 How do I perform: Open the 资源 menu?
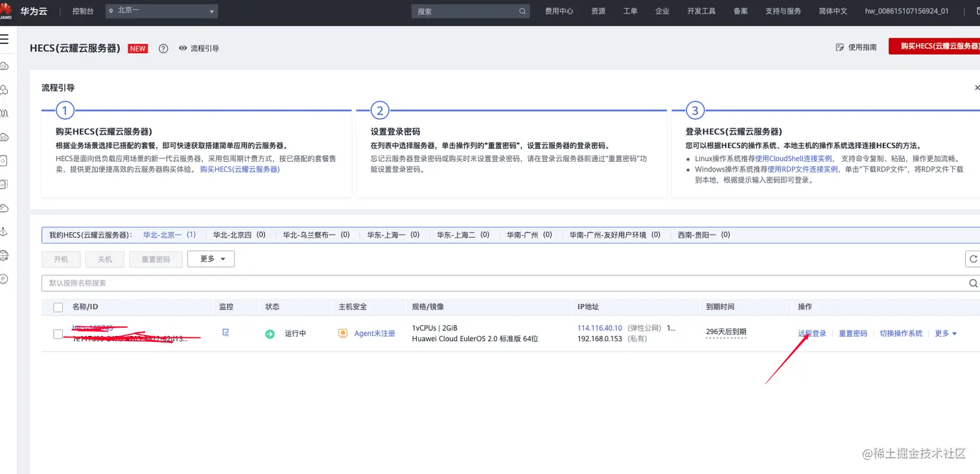(598, 11)
